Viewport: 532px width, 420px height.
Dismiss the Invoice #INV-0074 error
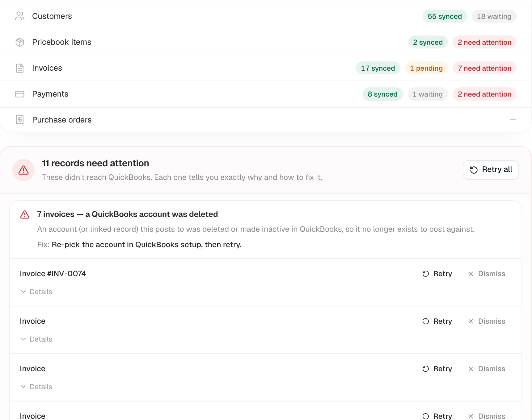pyautogui.click(x=487, y=274)
